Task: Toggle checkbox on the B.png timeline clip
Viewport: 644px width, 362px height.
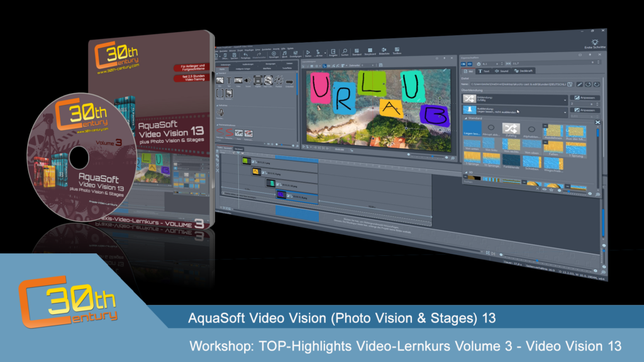Action: tap(288, 196)
